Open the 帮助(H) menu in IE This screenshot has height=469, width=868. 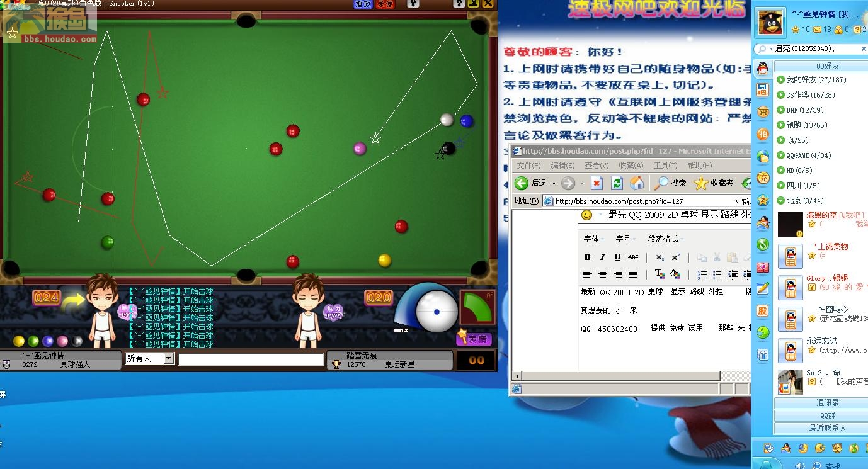[x=699, y=166]
